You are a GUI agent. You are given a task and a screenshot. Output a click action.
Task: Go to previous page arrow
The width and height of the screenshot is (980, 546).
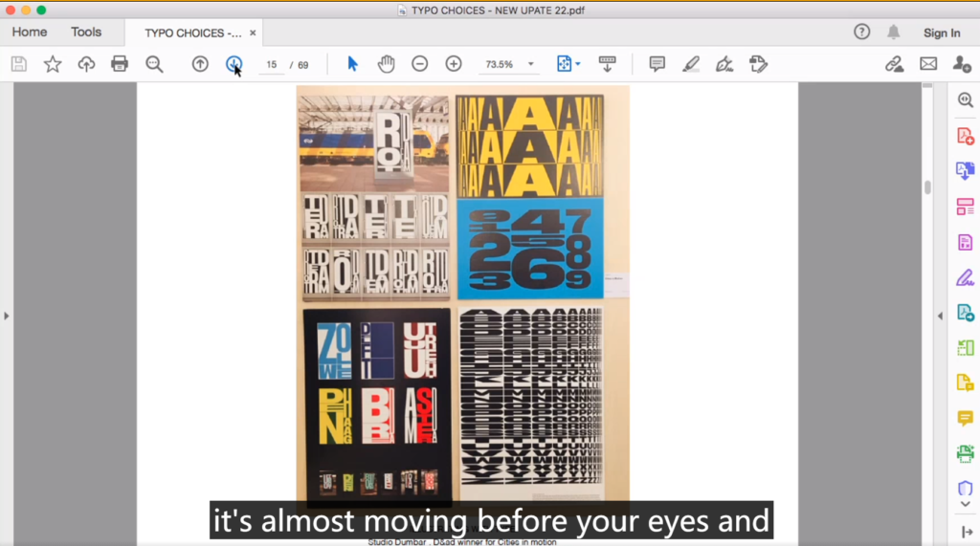[200, 64]
